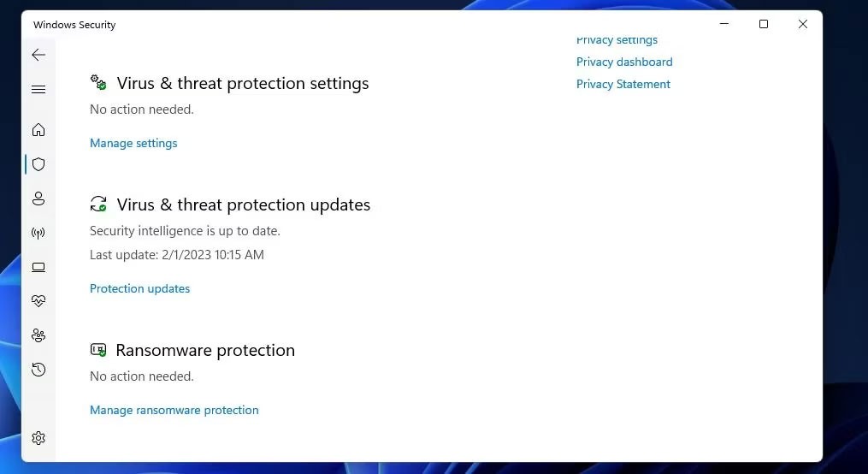Open the hamburger navigation menu
The image size is (868, 474).
pos(38,90)
